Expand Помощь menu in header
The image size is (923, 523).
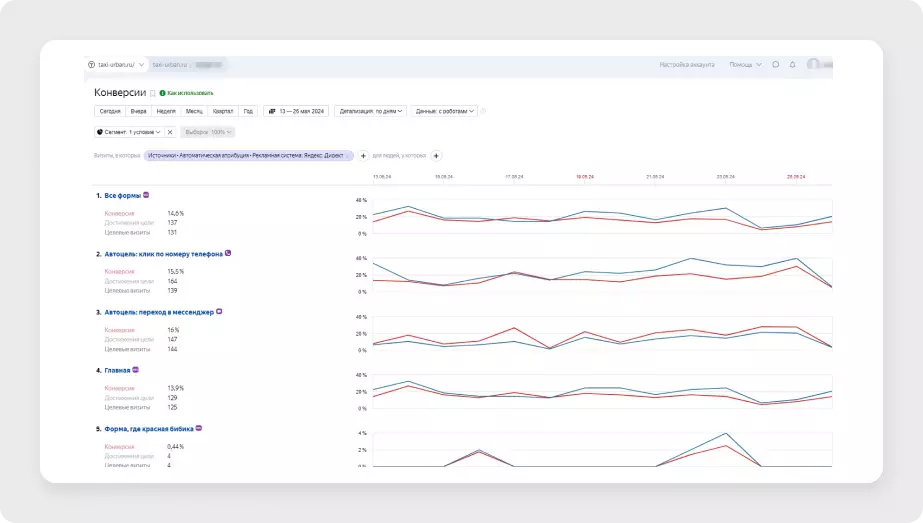(745, 64)
